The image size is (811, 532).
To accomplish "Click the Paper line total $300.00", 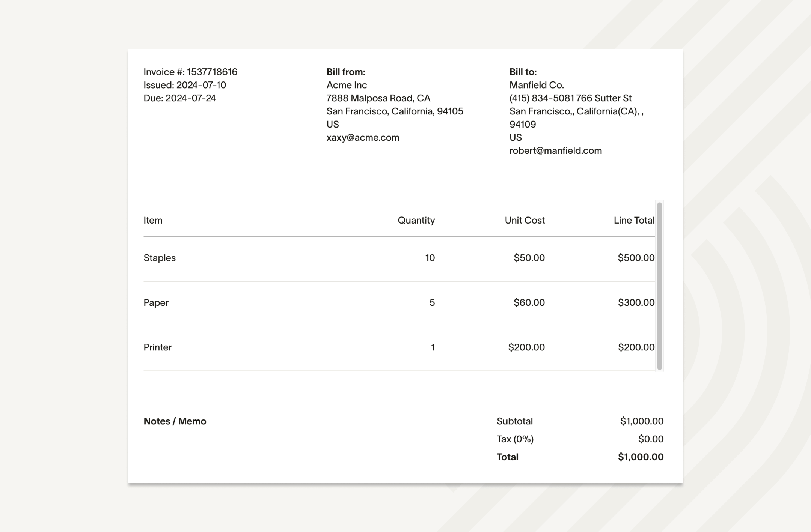I will 636,302.
